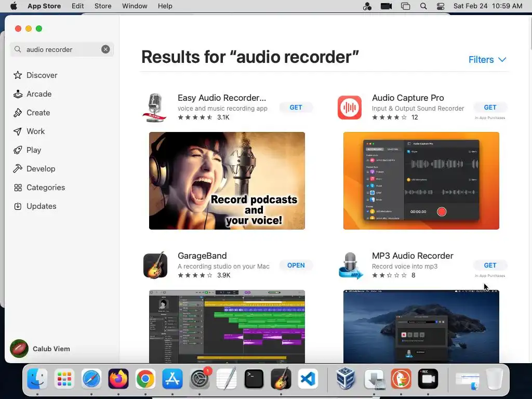
Task: Clear the audio recorder search text
Action: tap(105, 49)
